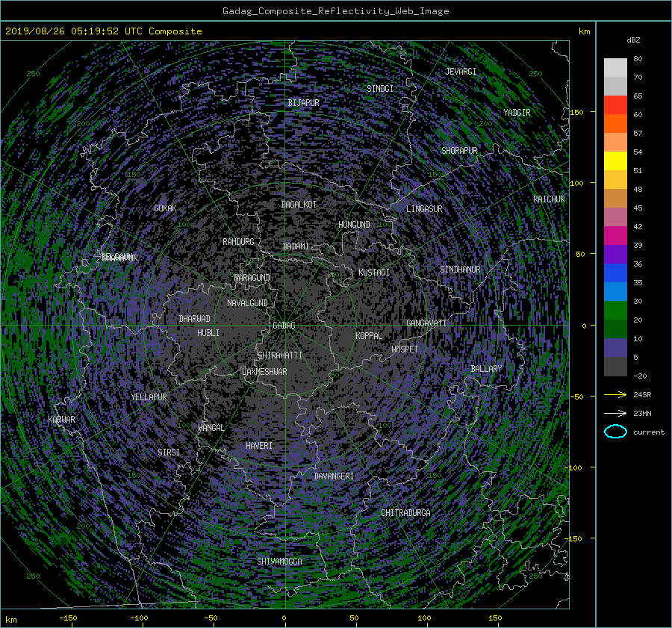Click the NAVALGUND label
The width and height of the screenshot is (672, 628).
point(247,303)
